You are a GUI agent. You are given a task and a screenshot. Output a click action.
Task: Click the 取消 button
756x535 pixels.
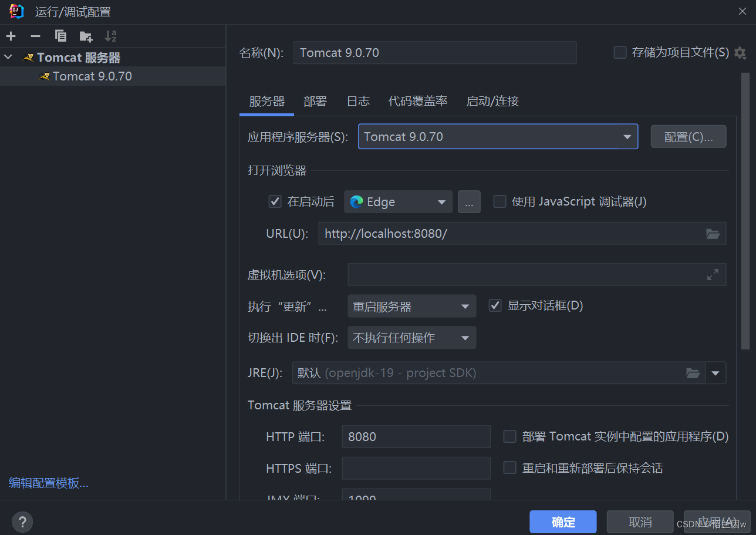click(640, 521)
